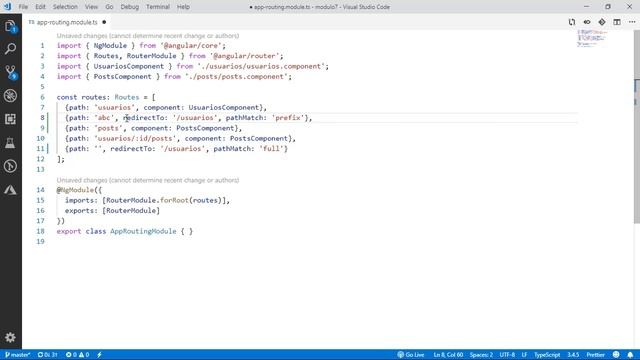
Task: Select the app-routing.module.ts tab
Action: coord(67,22)
